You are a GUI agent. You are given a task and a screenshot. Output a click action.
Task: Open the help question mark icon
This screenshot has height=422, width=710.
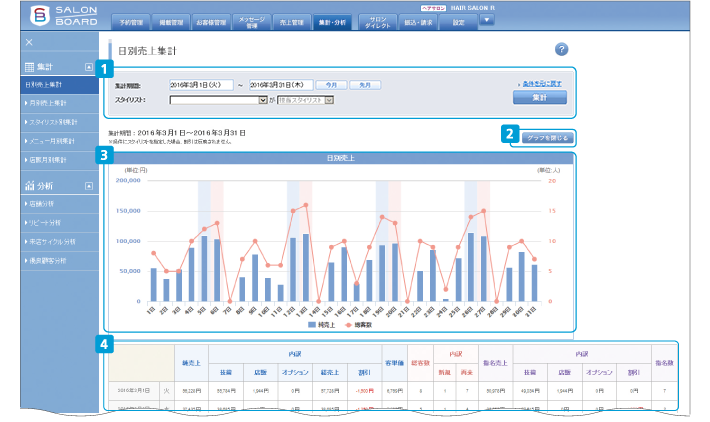pos(561,49)
